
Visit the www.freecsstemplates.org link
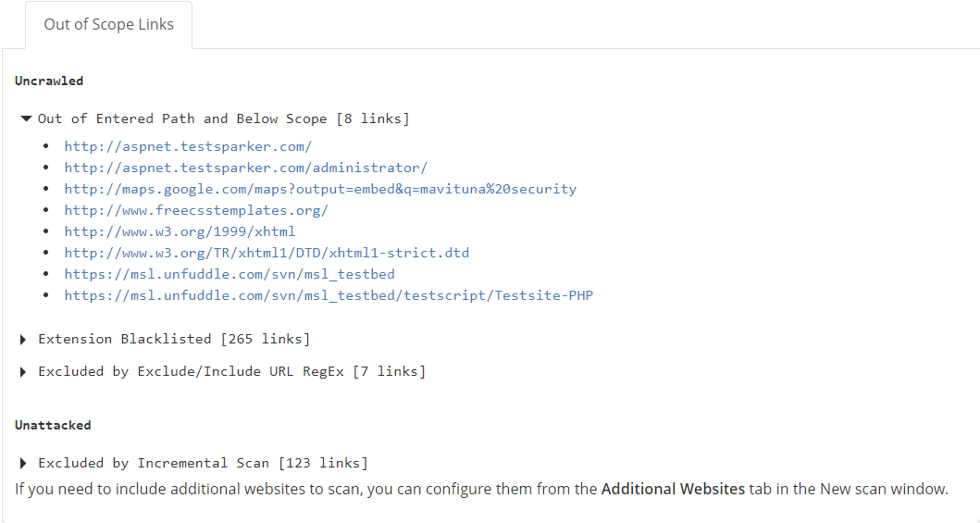pos(196,210)
